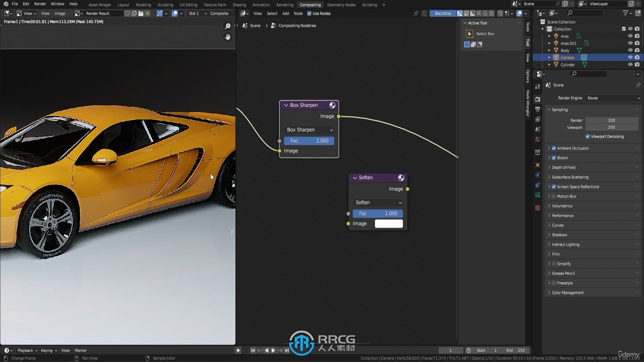This screenshot has width=644, height=362.
Task: Click Compositing Nodetree breadcrumb
Action: click(x=297, y=25)
